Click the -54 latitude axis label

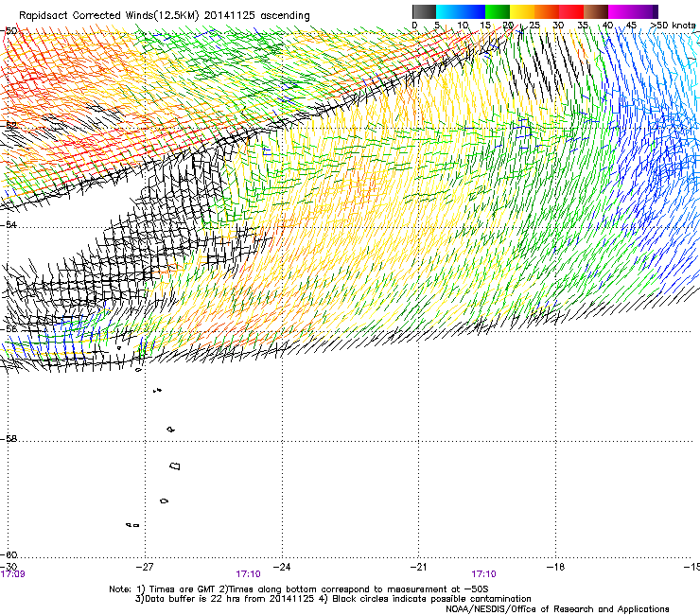tap(9, 224)
